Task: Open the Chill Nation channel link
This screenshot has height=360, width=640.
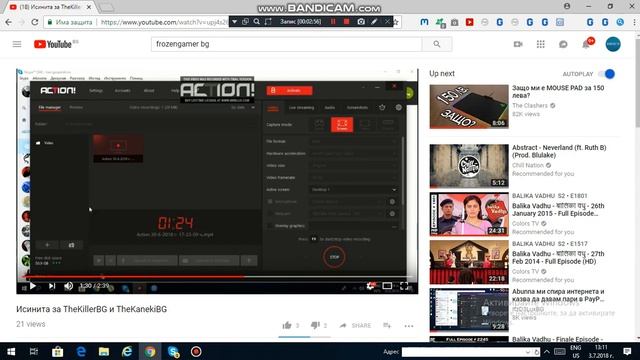Action: 528,165
